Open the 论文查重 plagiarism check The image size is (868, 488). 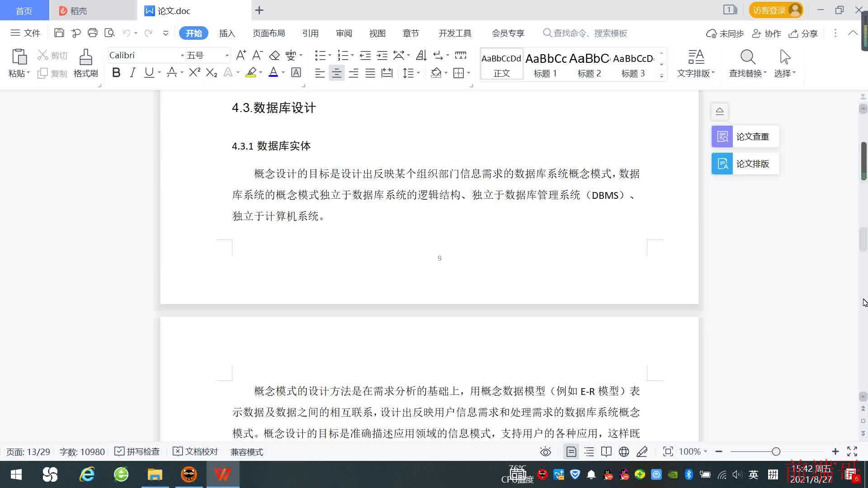click(745, 136)
